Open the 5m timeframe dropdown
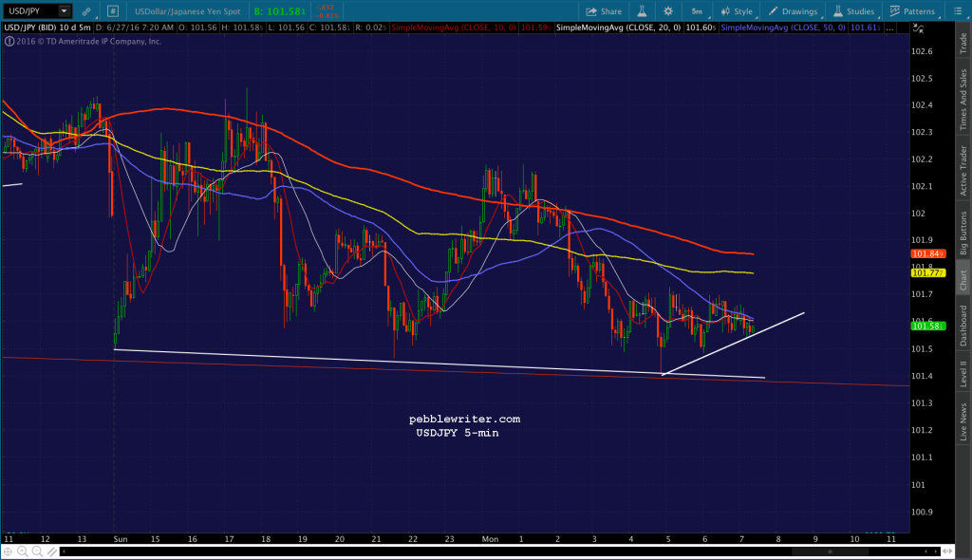 pyautogui.click(x=697, y=11)
